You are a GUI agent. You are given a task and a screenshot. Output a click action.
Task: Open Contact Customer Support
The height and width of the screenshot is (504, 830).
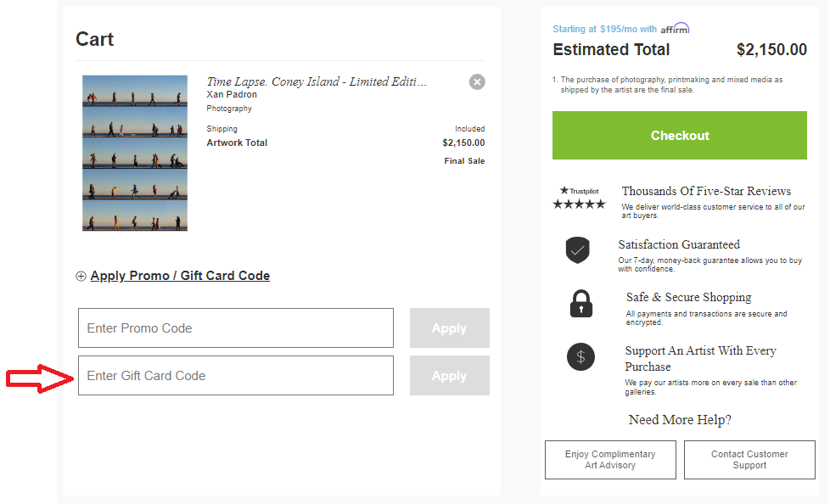click(749, 460)
